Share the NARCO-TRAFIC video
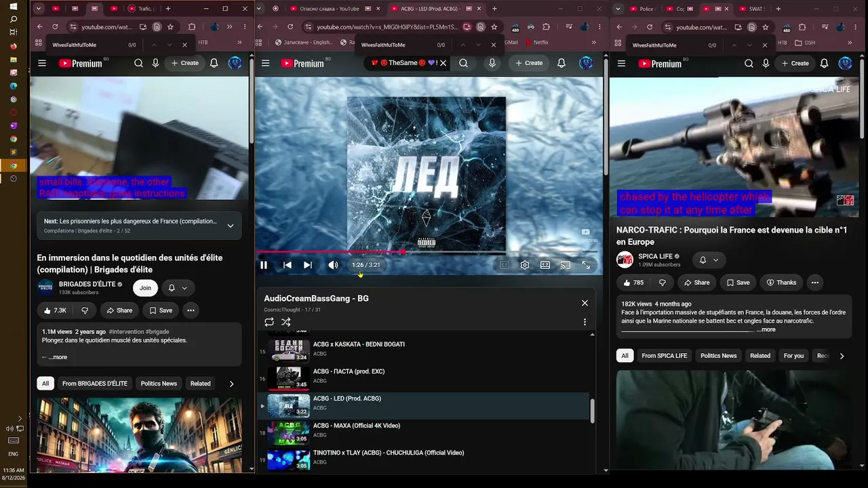This screenshot has height=488, width=868. [x=696, y=283]
